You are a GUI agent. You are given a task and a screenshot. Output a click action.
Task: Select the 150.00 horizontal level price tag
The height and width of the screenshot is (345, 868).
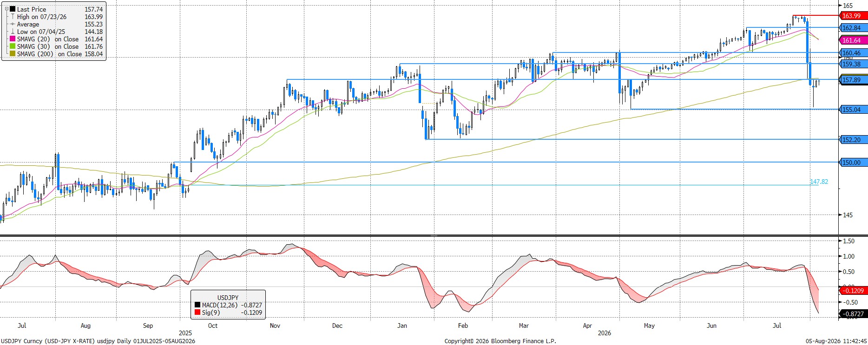tap(853, 163)
